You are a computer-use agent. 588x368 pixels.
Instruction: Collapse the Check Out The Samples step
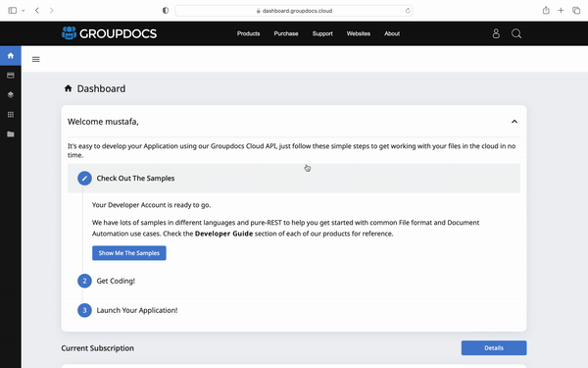tap(294, 179)
